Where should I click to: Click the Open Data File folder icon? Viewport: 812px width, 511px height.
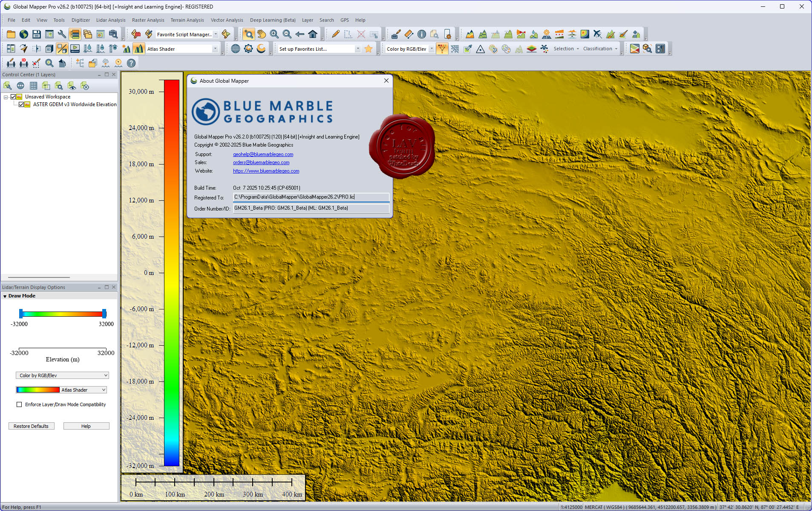click(x=11, y=35)
